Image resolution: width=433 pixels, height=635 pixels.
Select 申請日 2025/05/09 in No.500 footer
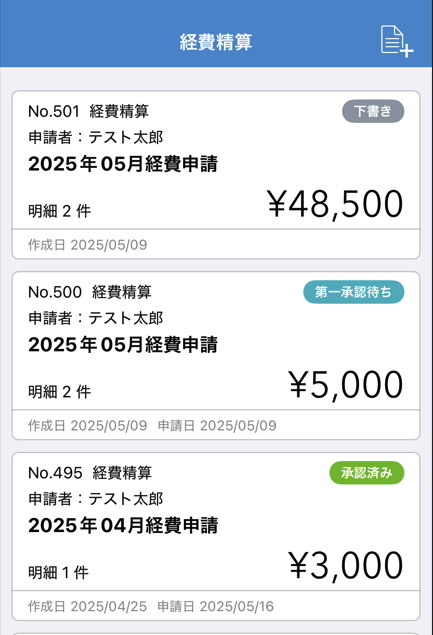tap(217, 425)
